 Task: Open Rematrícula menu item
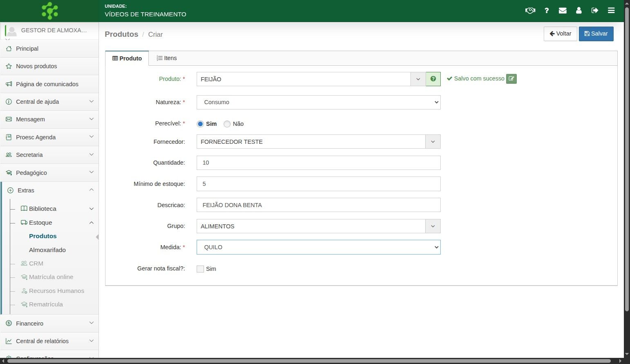click(46, 304)
